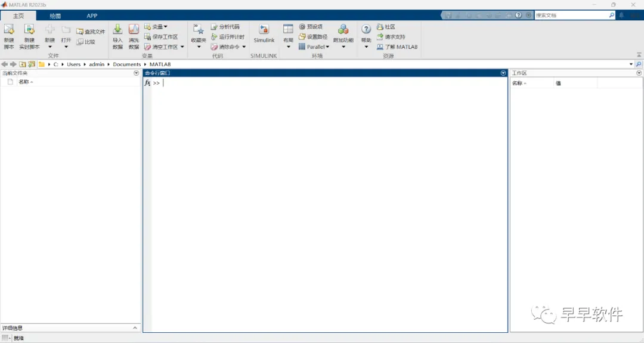Open the 清洗数据 (Clean Data) tool
The width and height of the screenshot is (644, 343).
coord(134,36)
